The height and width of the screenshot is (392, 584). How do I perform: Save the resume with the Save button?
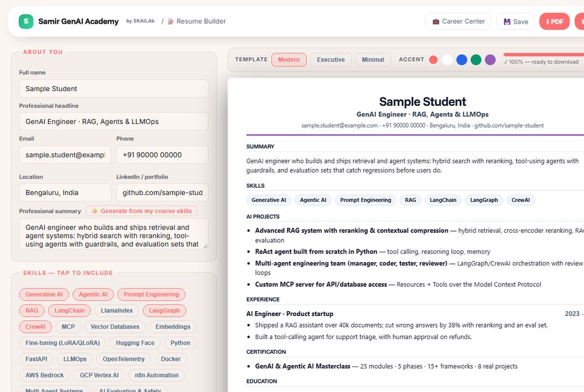tap(515, 21)
